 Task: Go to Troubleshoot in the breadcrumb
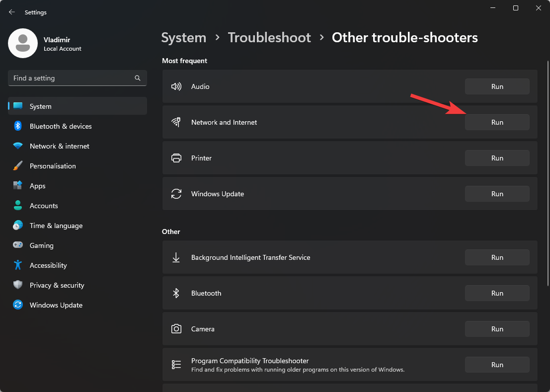[x=269, y=38]
